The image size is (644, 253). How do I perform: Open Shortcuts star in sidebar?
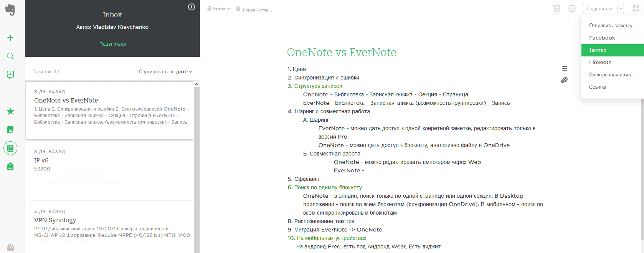tap(10, 111)
